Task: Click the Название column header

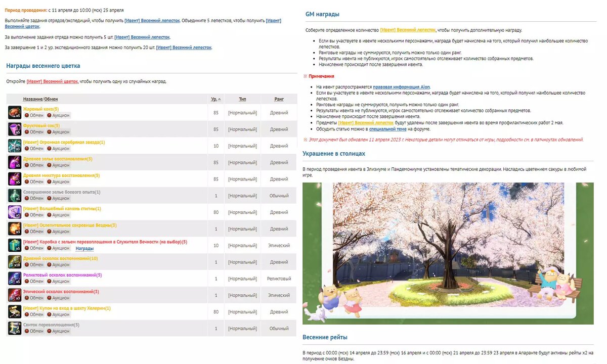Action: pos(33,99)
